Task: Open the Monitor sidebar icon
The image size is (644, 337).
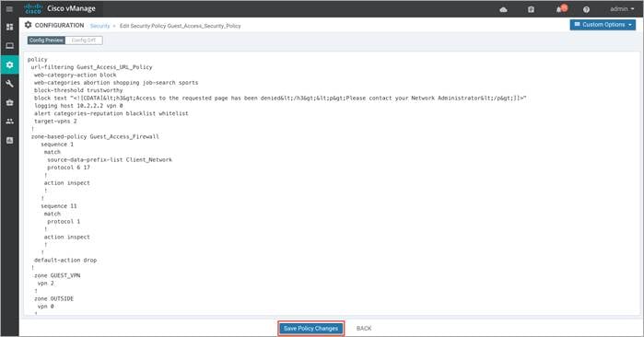Action: coord(9,45)
